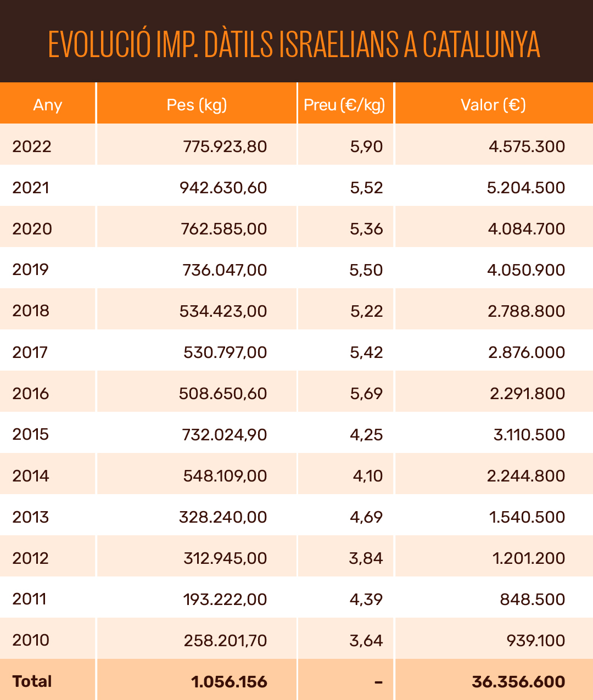Select the 328.240,00 weight cell
The width and height of the screenshot is (593, 700).
223,517
